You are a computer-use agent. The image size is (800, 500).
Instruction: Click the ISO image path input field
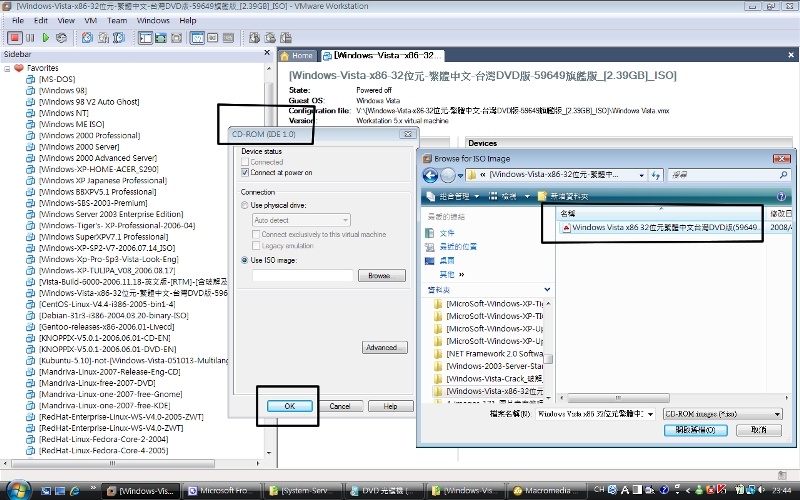coord(303,276)
